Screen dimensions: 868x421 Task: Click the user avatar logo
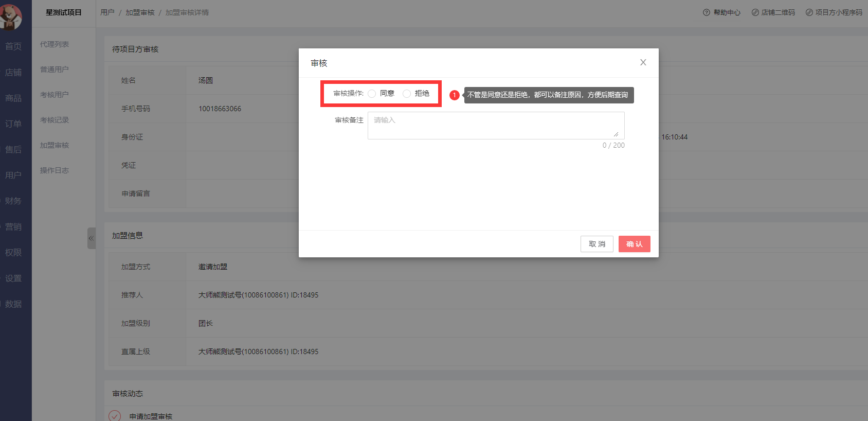(10, 15)
